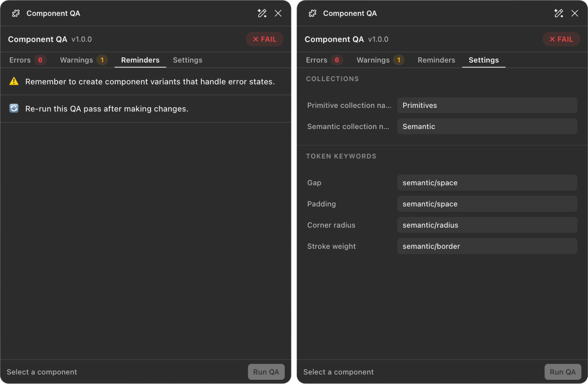The height and width of the screenshot is (384, 588).
Task: Click the 'Padding' label
Action: tap(322, 204)
